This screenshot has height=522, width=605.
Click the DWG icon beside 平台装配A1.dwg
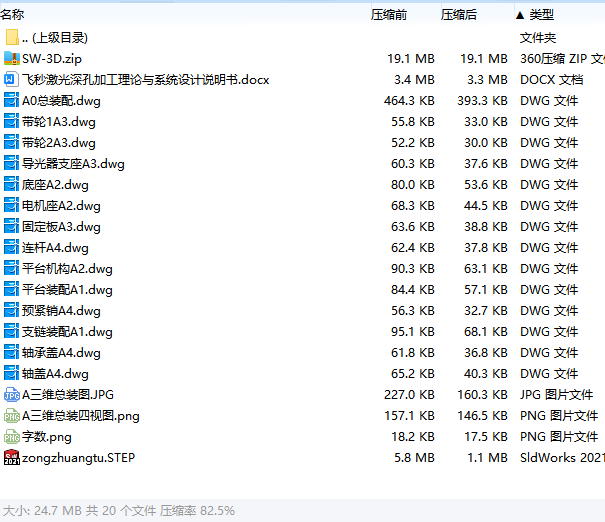pos(11,289)
